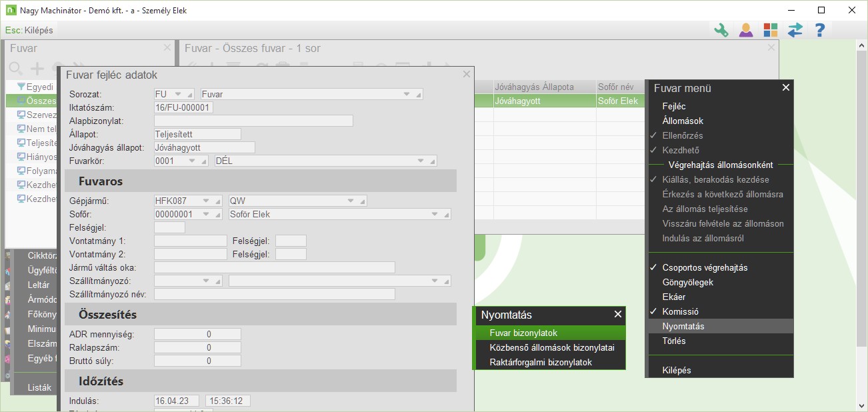The width and height of the screenshot is (868, 412).
Task: Click the Indulás time 15:36:12
Action: pyautogui.click(x=228, y=401)
